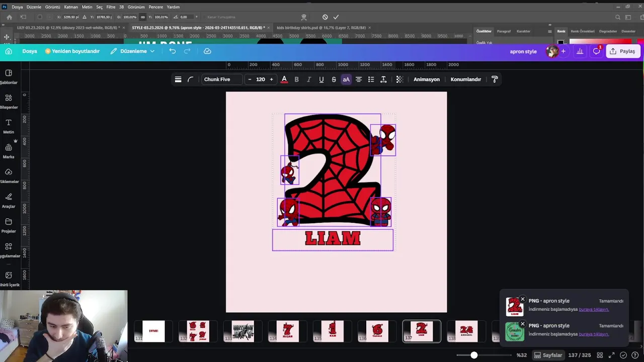Decrease font size with minus button

click(250, 79)
